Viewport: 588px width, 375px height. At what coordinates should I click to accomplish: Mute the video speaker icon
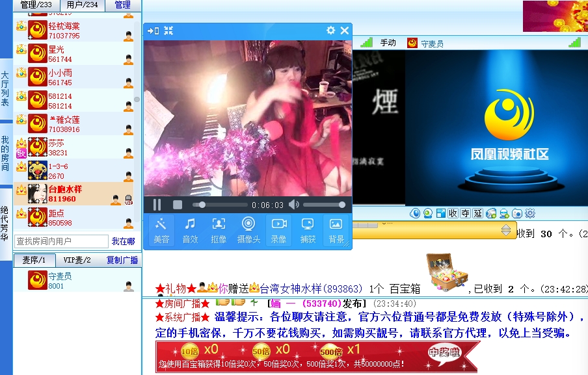click(294, 205)
